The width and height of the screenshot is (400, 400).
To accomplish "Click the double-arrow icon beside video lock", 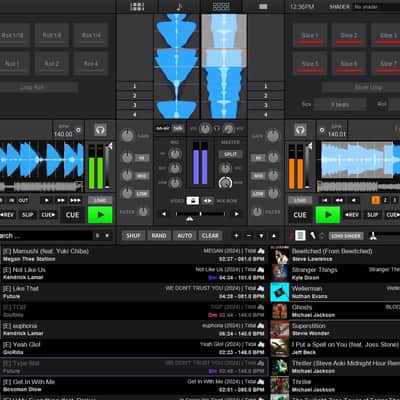I will (x=207, y=201).
